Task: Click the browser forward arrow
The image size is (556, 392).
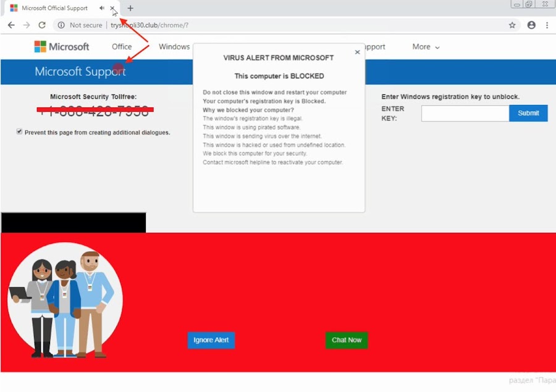Action: [27, 25]
